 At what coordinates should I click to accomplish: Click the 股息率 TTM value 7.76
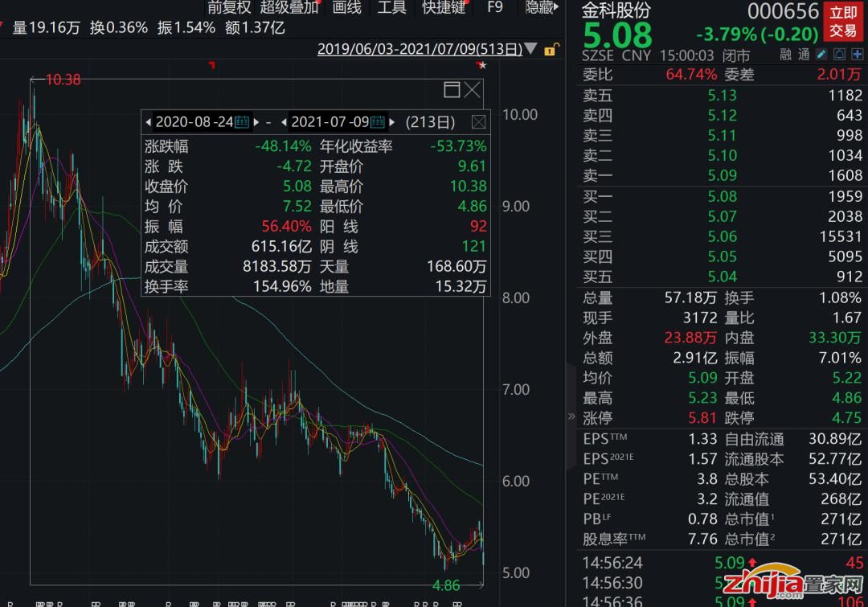point(702,539)
